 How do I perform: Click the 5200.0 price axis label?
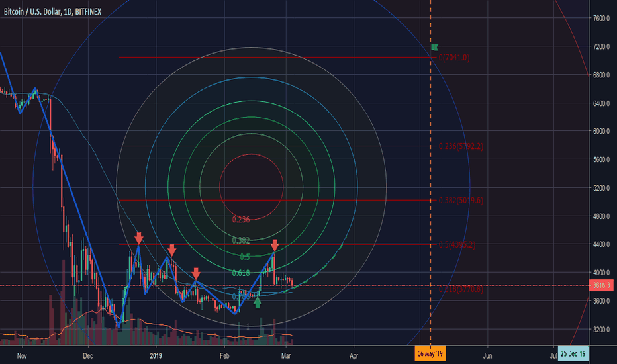click(x=601, y=188)
